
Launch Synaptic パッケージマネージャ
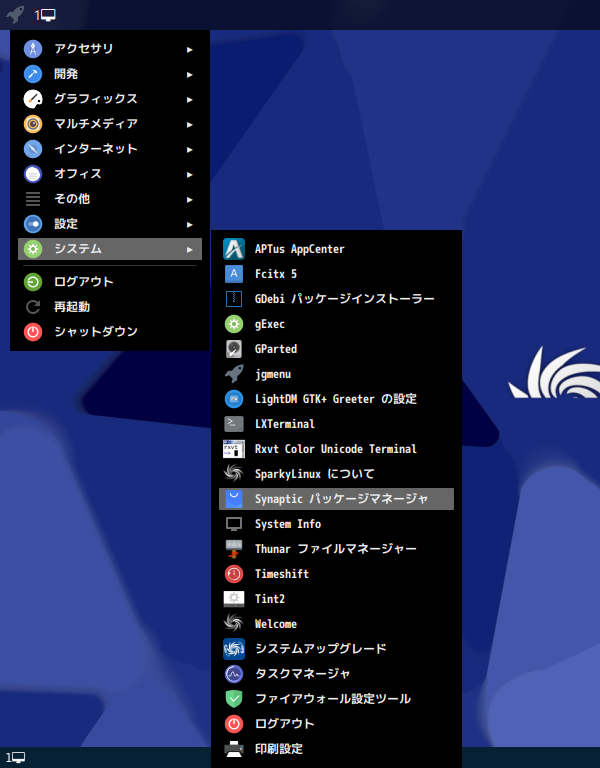click(x=336, y=499)
